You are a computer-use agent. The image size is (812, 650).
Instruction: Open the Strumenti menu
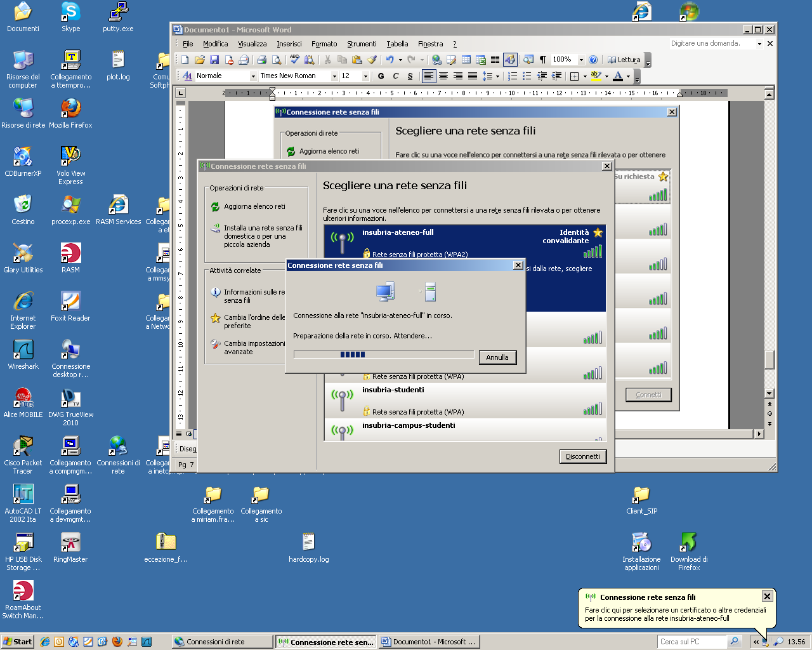(362, 44)
